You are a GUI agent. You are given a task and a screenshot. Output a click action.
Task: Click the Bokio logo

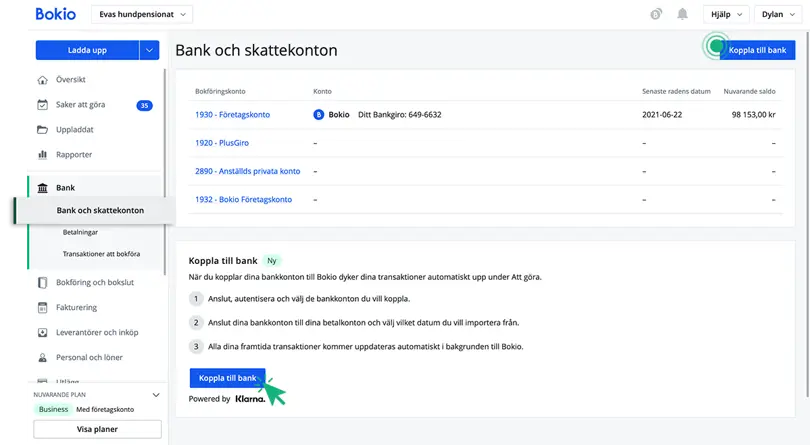[55, 14]
